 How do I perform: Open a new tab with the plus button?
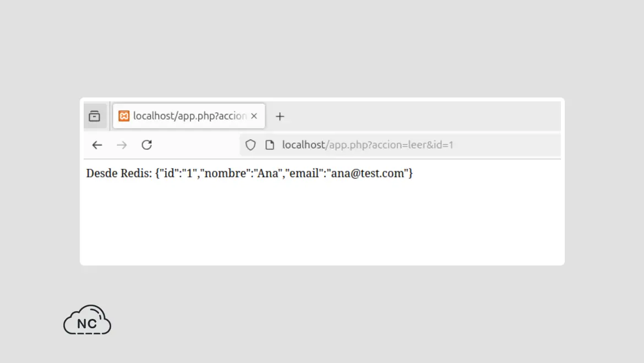point(280,116)
